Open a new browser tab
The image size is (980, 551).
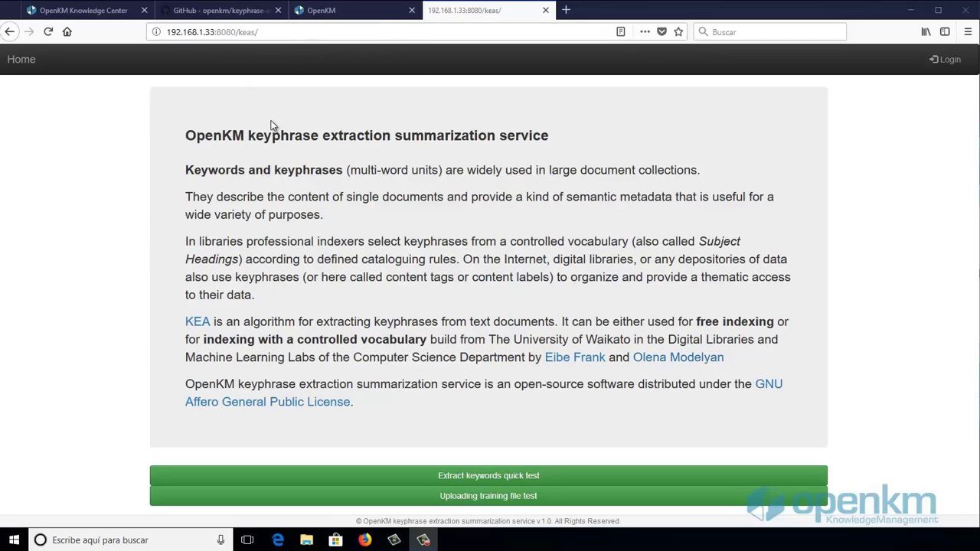tap(566, 10)
